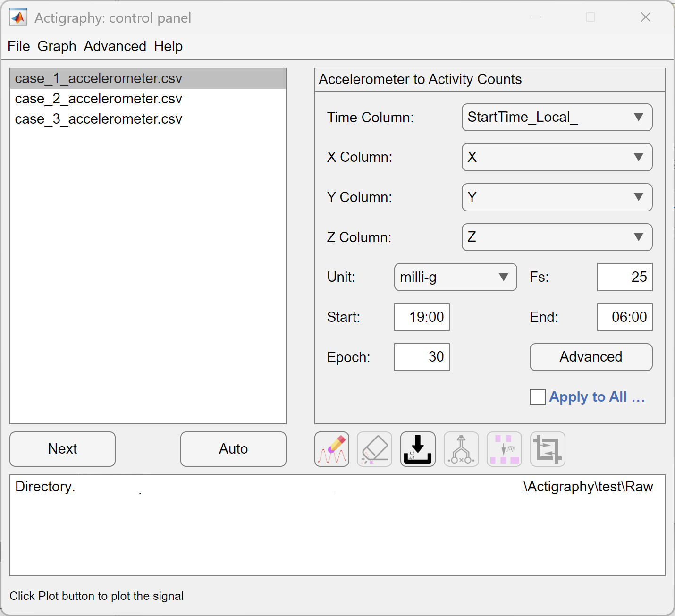The width and height of the screenshot is (675, 616).
Task: Enable the Apply to All checkbox
Action: click(538, 397)
